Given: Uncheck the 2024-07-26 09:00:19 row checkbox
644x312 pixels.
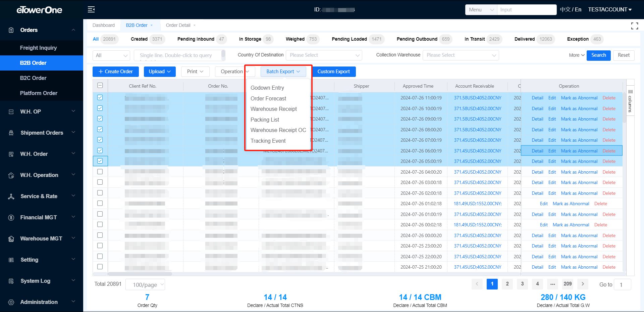Looking at the screenshot, I should 100,119.
